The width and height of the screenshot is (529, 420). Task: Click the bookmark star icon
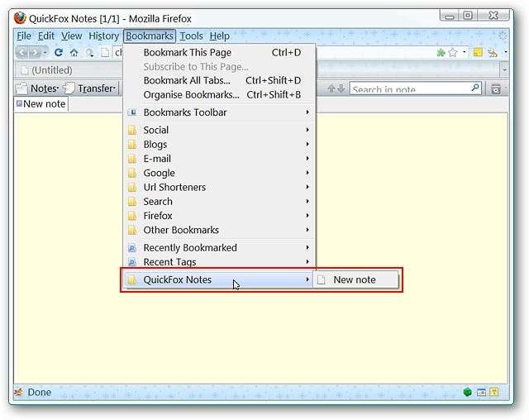coord(453,52)
